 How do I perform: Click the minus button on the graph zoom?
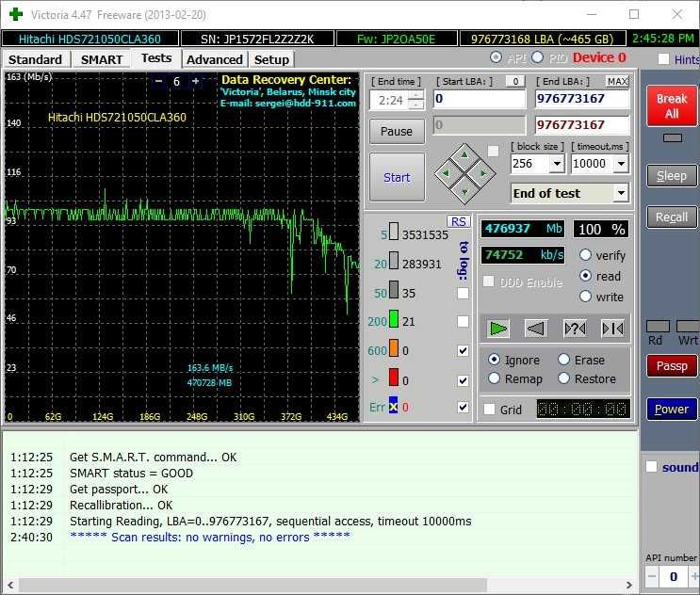pos(158,81)
